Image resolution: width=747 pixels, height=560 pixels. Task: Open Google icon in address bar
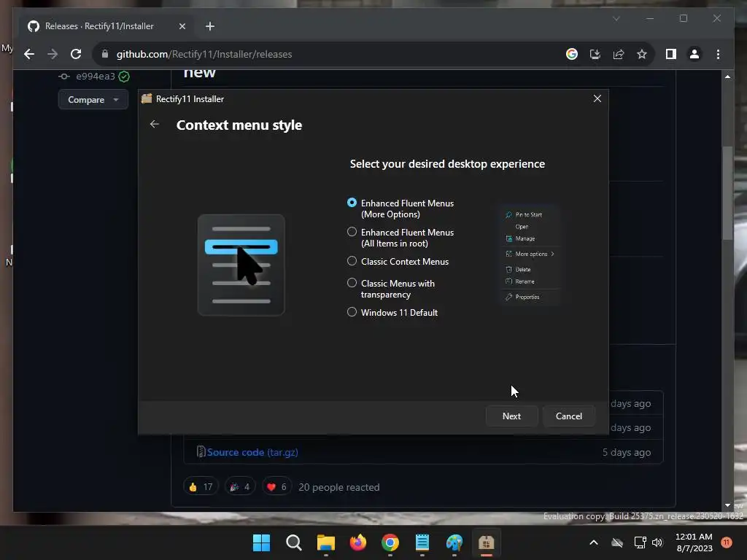[572, 54]
